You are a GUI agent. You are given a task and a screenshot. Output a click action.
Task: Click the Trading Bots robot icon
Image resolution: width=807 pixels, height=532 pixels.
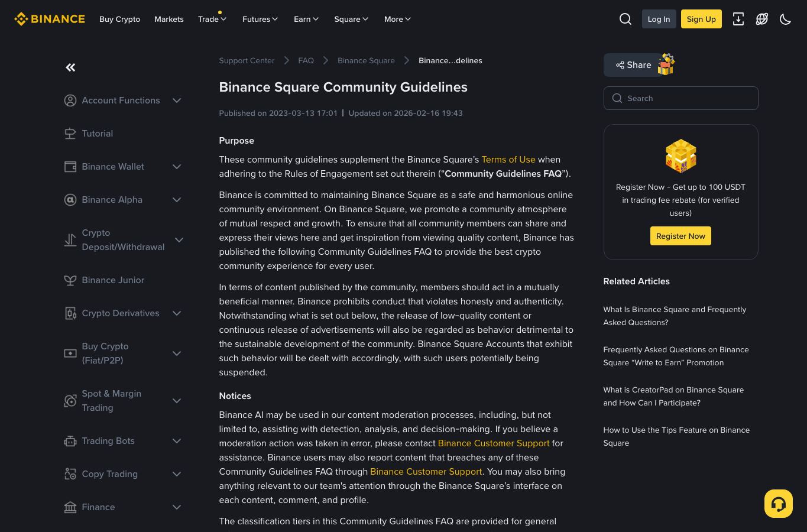pos(70,441)
